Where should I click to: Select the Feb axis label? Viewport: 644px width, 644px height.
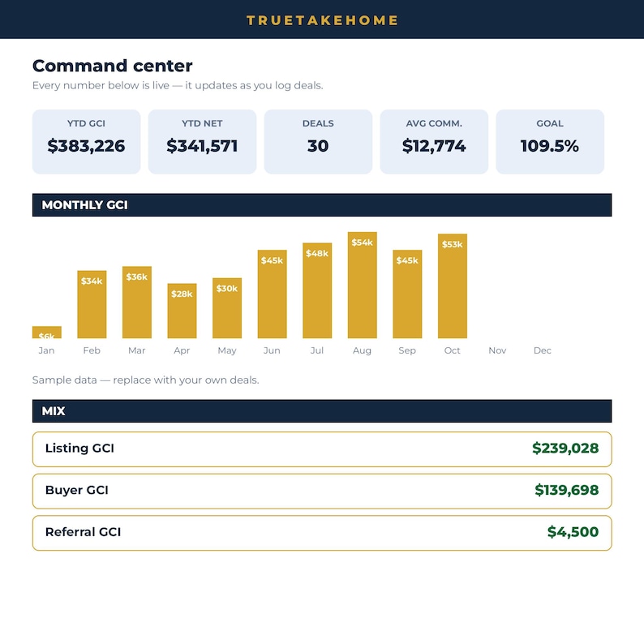tap(92, 350)
